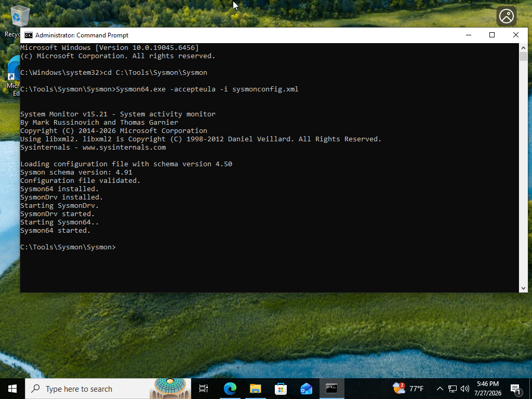The image size is (532, 399).
Task: Click the 'Sysmon schema version: 4.91' line
Action: click(76, 172)
